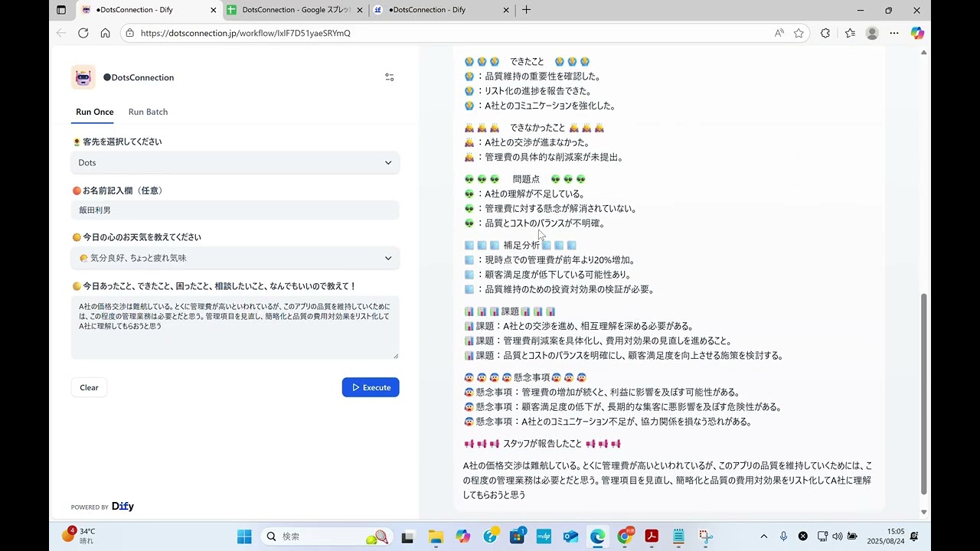The image size is (980, 551).
Task: Open the browser extensions puzzle icon
Action: tap(825, 33)
